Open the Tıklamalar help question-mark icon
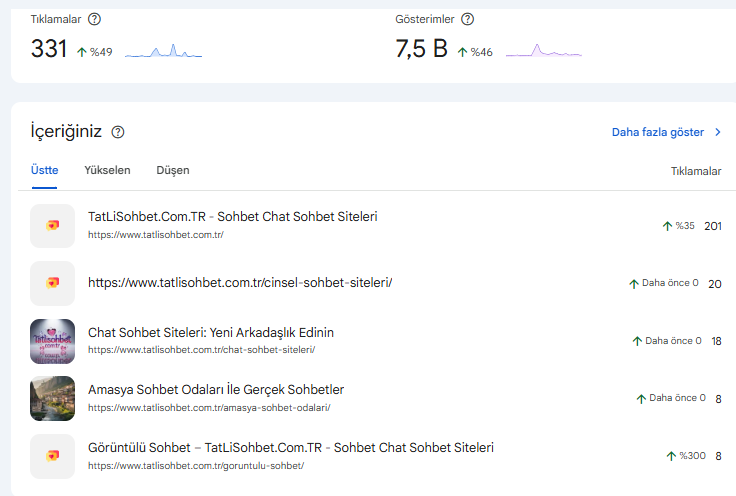Viewport: 736px width, 496px height. [94, 19]
